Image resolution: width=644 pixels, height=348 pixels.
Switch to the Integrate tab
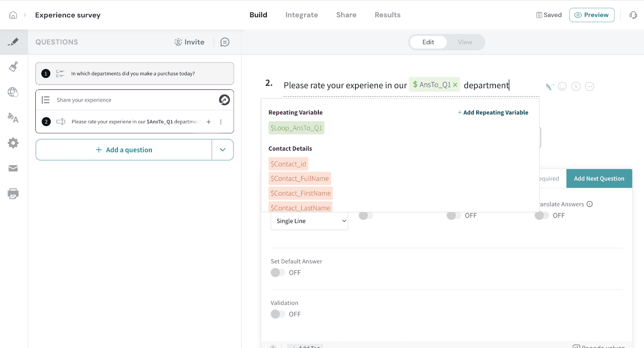(301, 15)
